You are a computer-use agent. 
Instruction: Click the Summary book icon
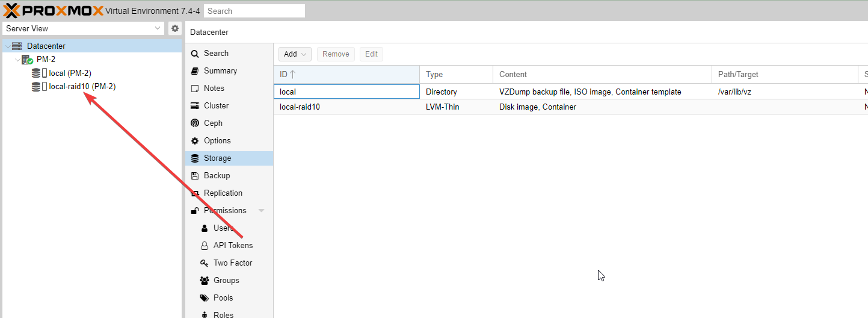(x=194, y=71)
